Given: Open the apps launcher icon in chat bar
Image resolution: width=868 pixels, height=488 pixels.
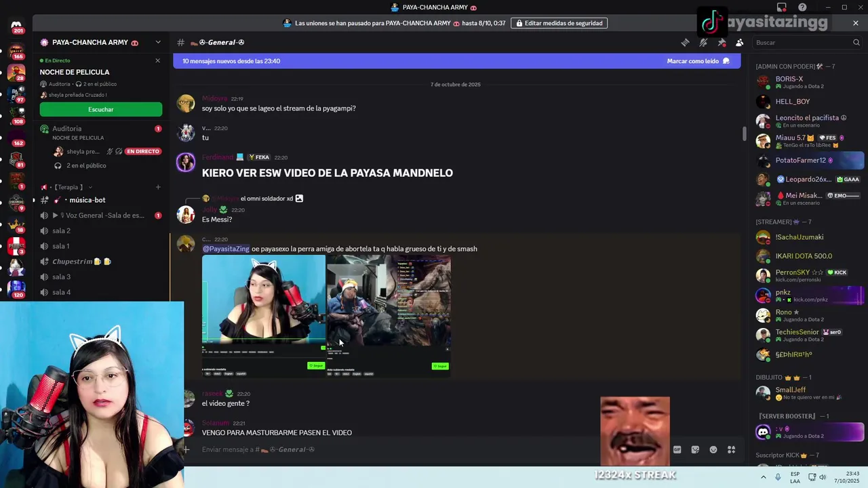Looking at the screenshot, I should point(732,449).
